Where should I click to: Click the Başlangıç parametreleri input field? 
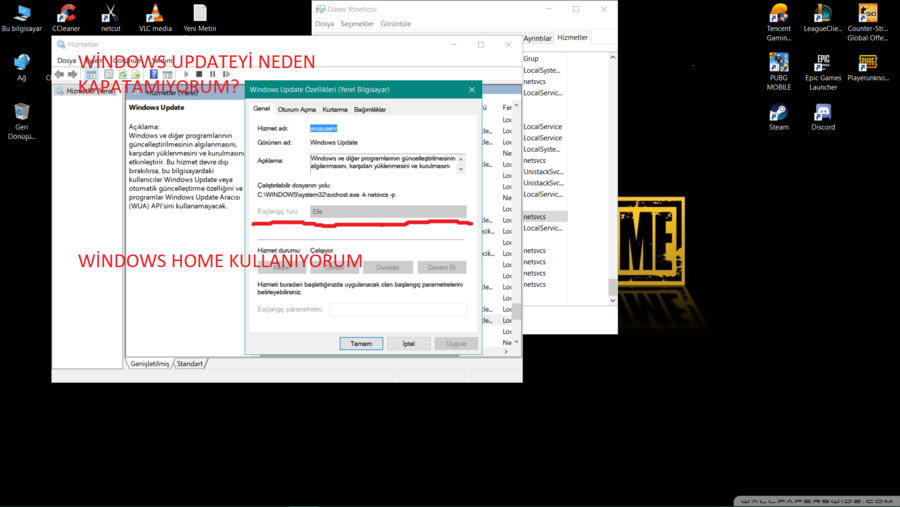click(398, 309)
